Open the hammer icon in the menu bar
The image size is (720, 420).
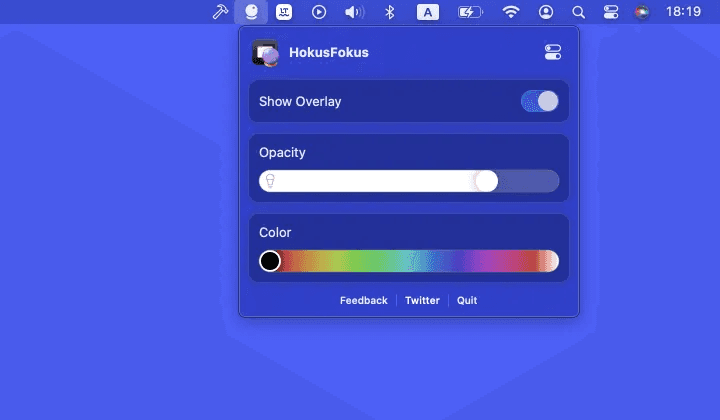220,12
